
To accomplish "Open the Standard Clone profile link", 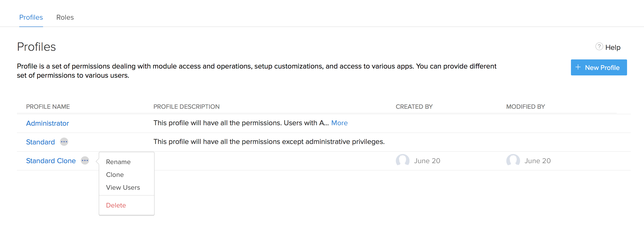I will [x=51, y=161].
